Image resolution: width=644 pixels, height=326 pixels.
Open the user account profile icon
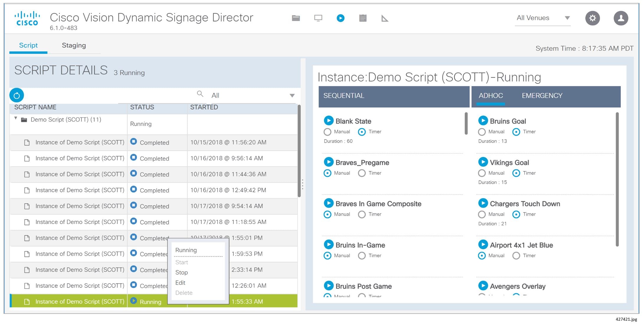pos(621,18)
